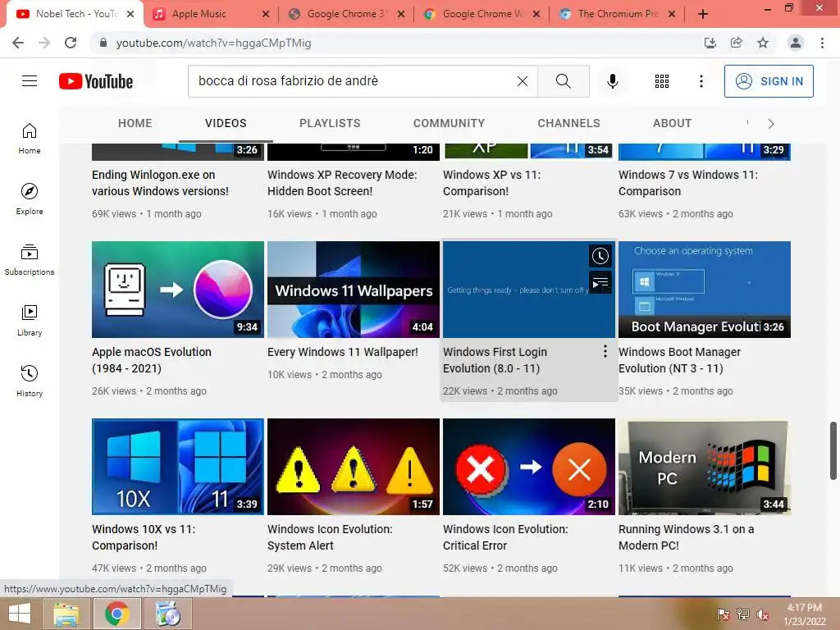The width and height of the screenshot is (840, 630).
Task: Open Windows Icon Evolution: System Alert title
Action: tap(330, 537)
